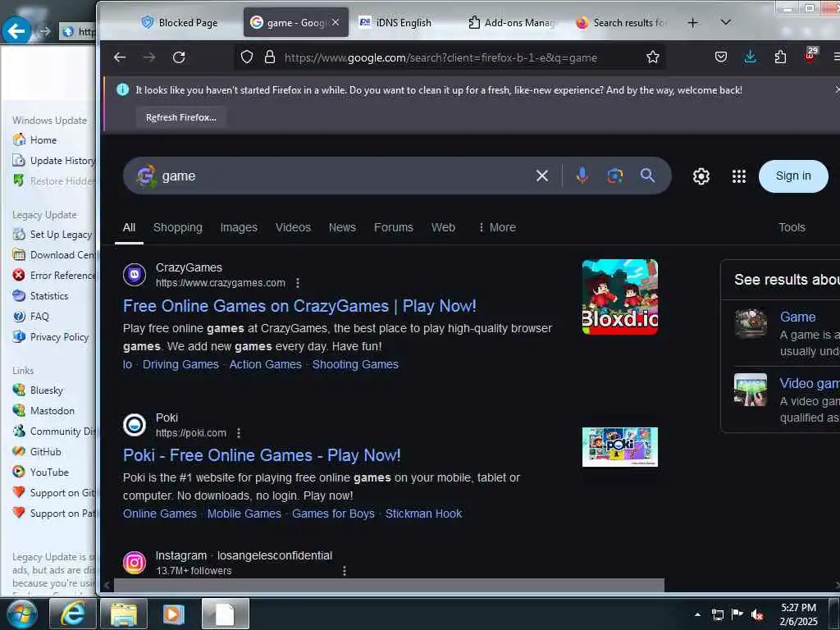Go back in Firefox navigation
Viewport: 840px width, 630px height.
click(x=120, y=57)
